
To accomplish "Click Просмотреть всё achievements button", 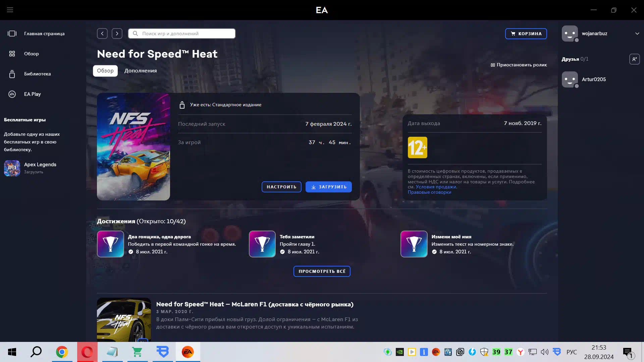I will (322, 271).
